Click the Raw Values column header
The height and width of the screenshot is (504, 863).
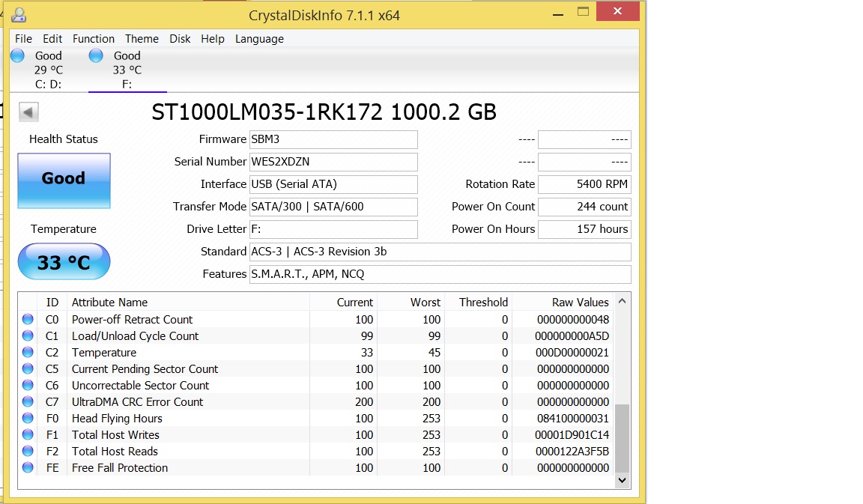coord(580,303)
